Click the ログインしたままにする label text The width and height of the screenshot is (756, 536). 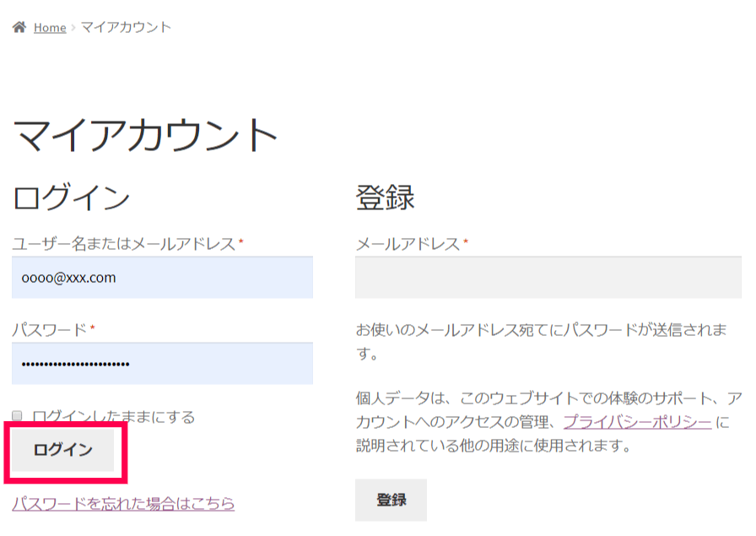click(x=114, y=416)
